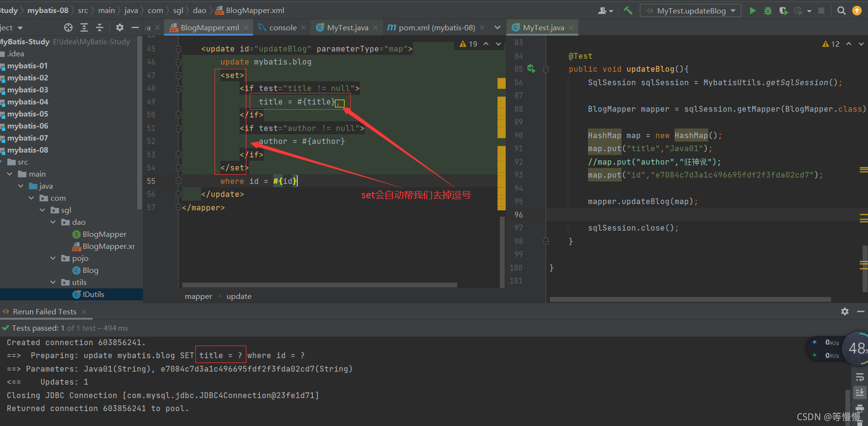Hide the Project panel with minus icon

(135, 27)
